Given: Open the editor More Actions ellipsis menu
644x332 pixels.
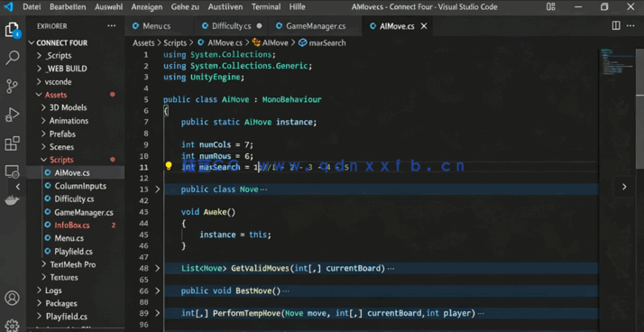Looking at the screenshot, I should 630,26.
